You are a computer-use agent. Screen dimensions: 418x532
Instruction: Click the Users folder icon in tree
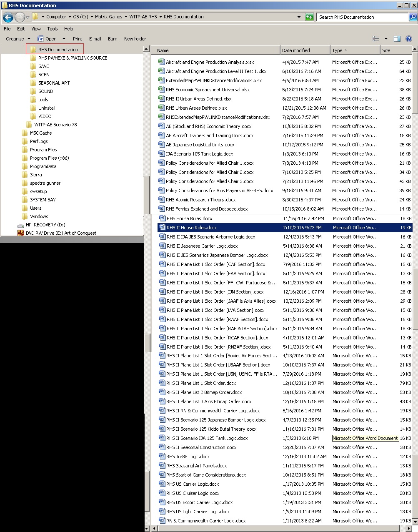coord(25,208)
